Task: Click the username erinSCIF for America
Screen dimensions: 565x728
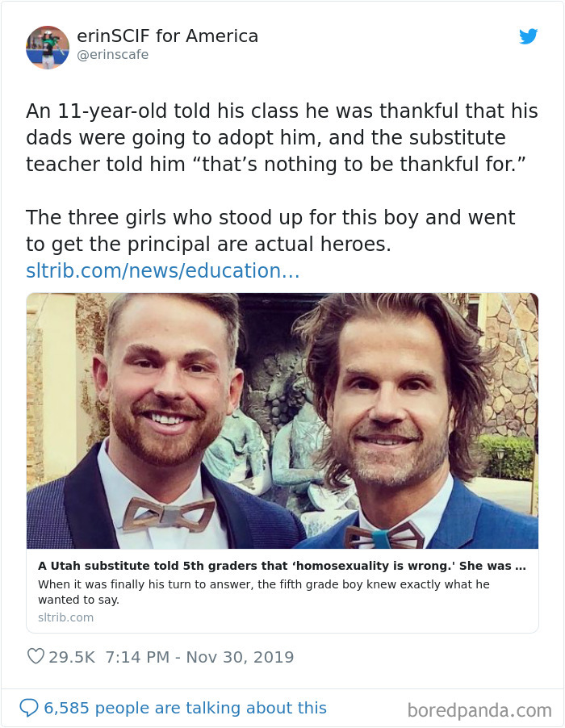Action: pos(167,36)
